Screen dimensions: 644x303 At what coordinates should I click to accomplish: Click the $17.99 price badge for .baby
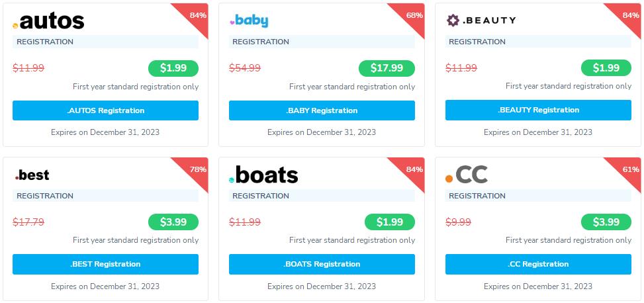coord(387,68)
